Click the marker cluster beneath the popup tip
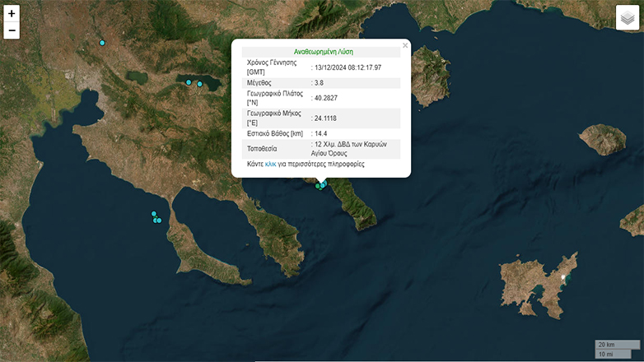Viewport: 644px width, 362px height. click(320, 185)
